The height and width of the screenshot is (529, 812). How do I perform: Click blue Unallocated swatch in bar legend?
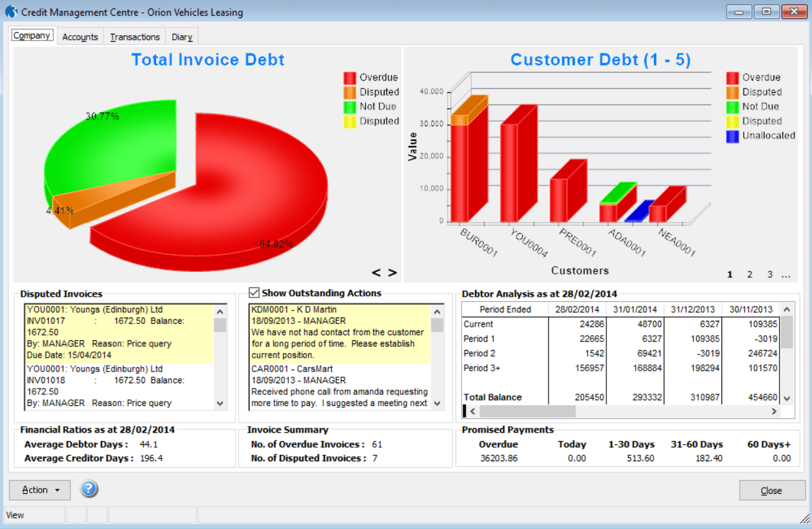[733, 136]
